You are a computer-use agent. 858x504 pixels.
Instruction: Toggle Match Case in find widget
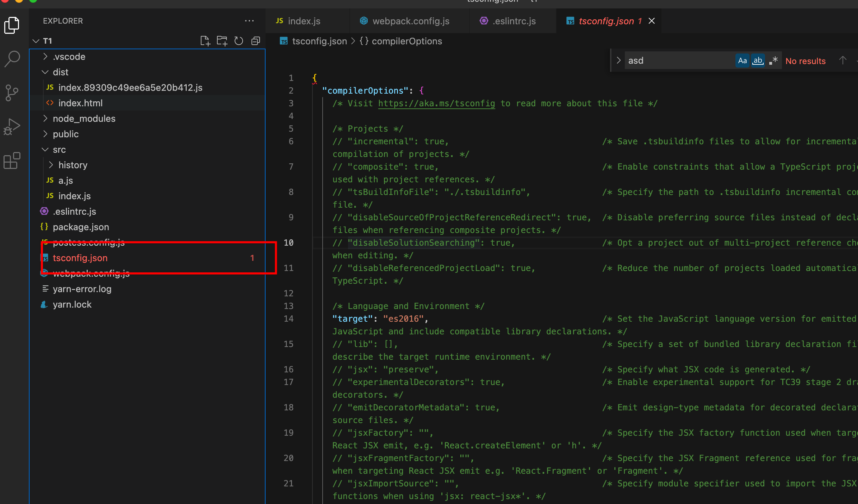742,61
